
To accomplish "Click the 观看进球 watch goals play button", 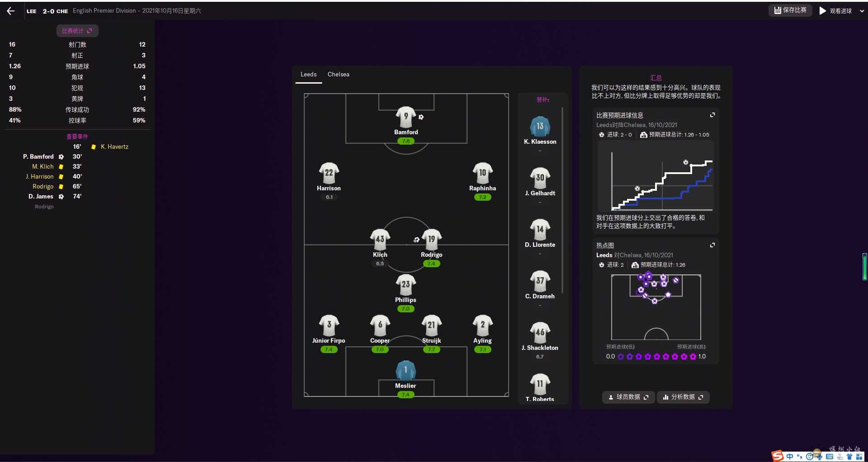I will (x=835, y=11).
